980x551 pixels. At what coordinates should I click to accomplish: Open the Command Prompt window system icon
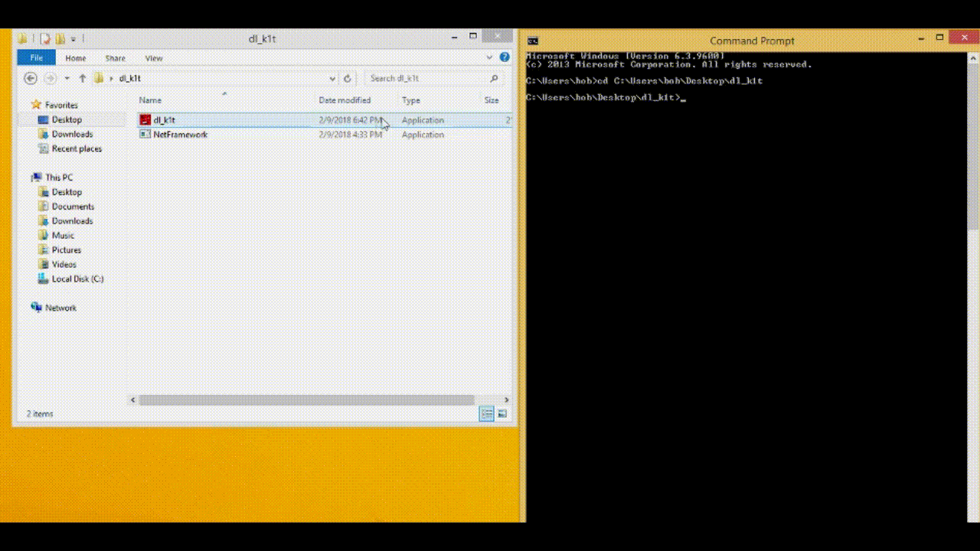(x=533, y=41)
